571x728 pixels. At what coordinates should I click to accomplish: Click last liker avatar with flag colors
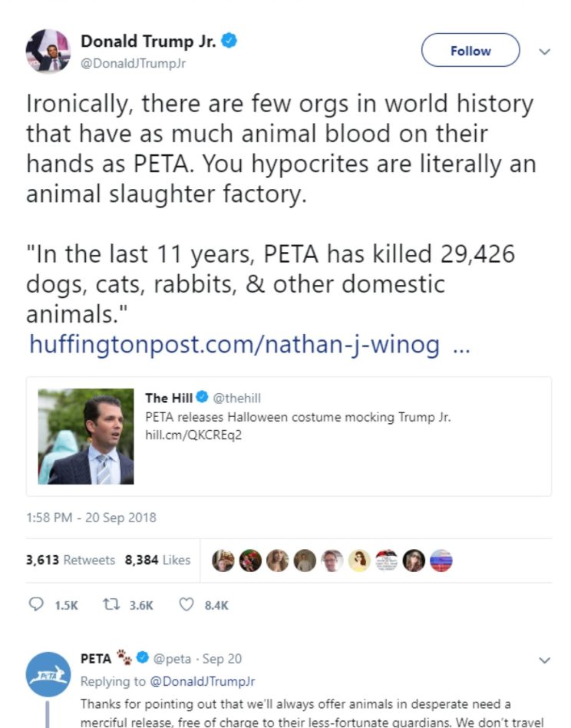441,561
